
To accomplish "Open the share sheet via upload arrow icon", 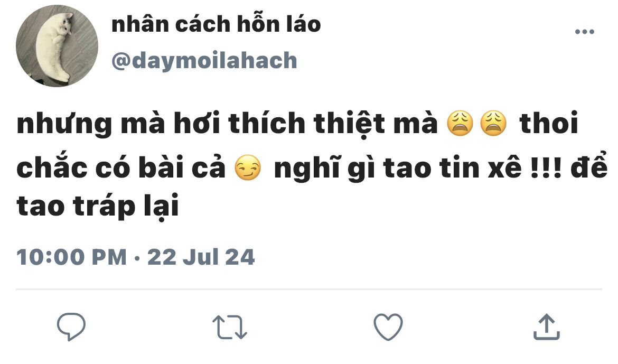I will pyautogui.click(x=547, y=326).
